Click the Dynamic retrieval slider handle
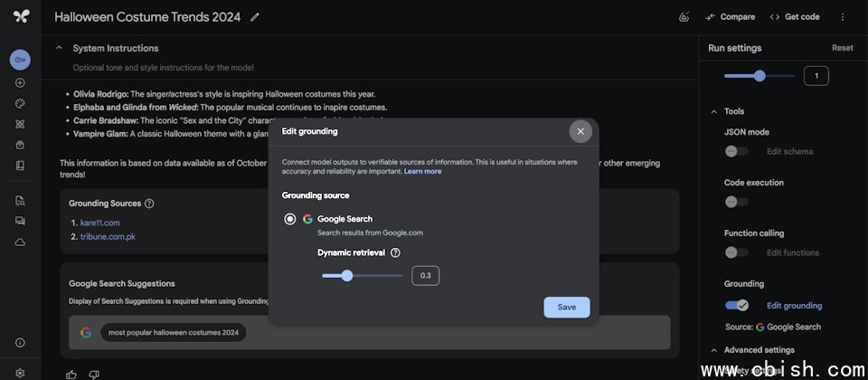Screen dimensions: 868x380 coord(346,276)
